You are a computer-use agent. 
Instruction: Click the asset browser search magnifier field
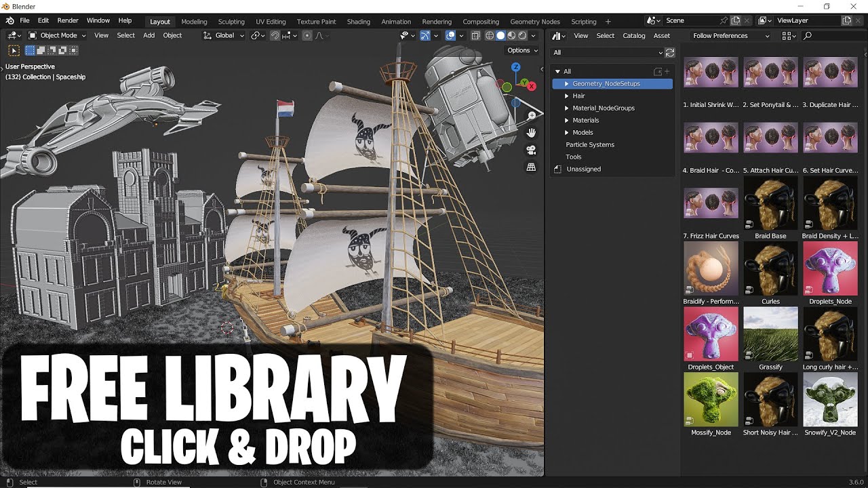pos(834,36)
